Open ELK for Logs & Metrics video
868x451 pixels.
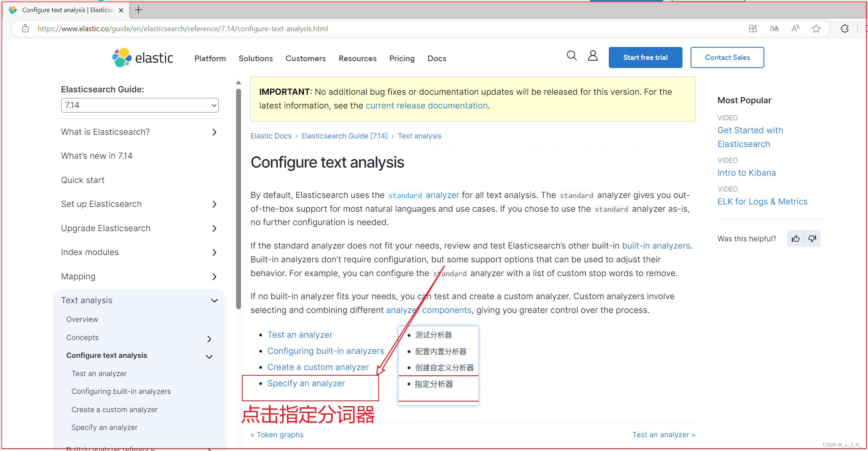pyautogui.click(x=762, y=202)
